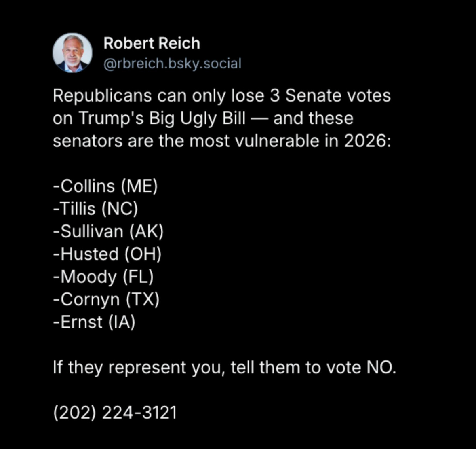Select the Collins (ME) list line

click(x=105, y=186)
